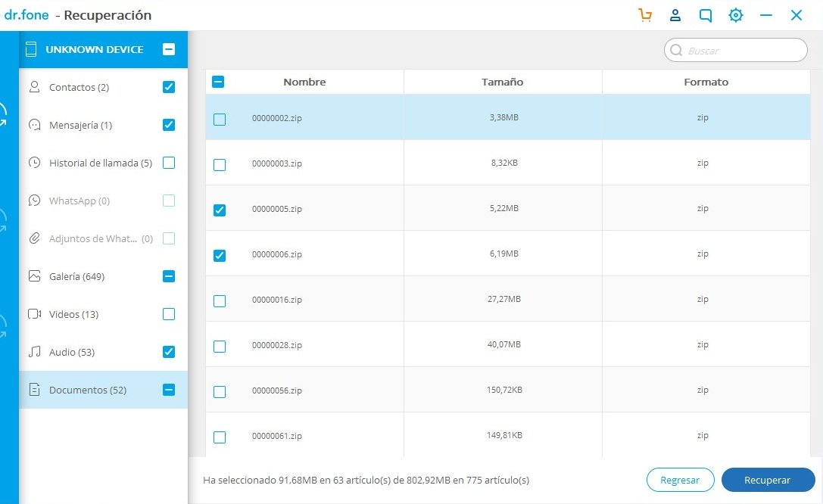
Task: Click the Galería picture icon
Action: click(35, 276)
